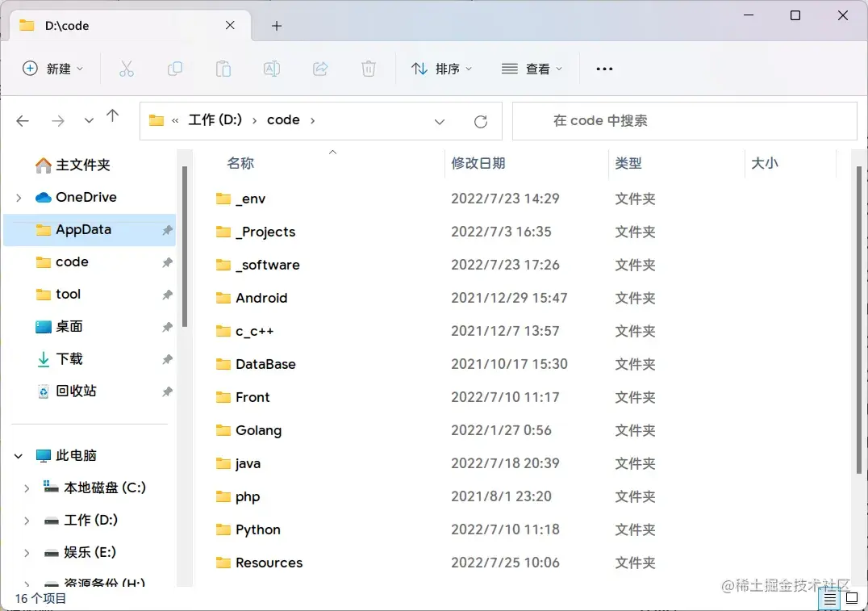Click the pin icon next to AppData
The width and height of the screenshot is (868, 611).
(x=167, y=230)
